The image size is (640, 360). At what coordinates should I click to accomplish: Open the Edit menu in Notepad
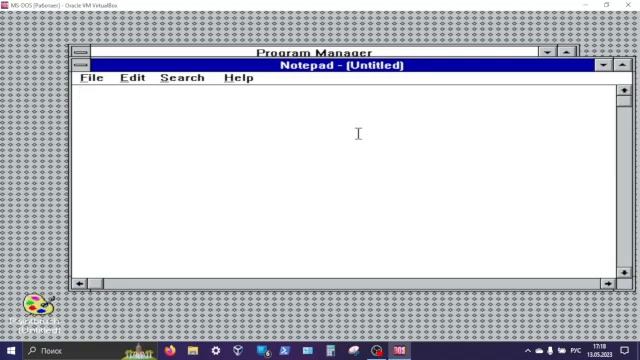point(133,78)
